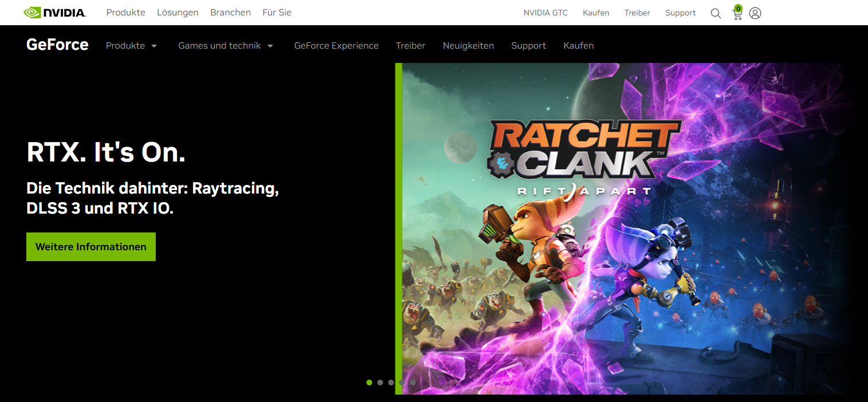Select the fourth carousel dot
Viewport: 868px width, 402px height.
click(402, 383)
